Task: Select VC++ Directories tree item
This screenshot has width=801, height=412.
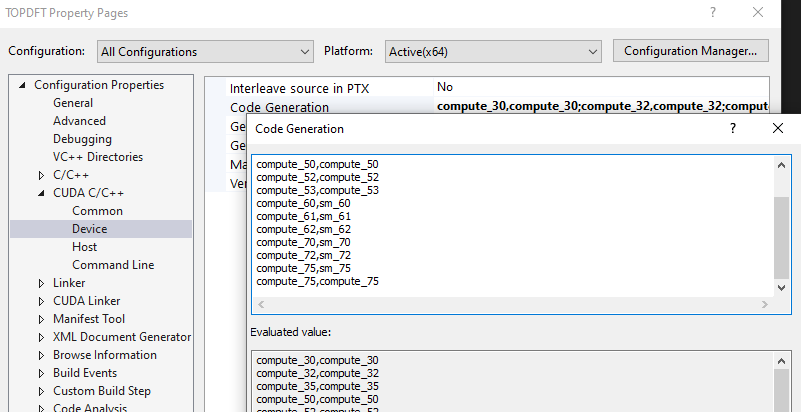Action: pos(98,157)
